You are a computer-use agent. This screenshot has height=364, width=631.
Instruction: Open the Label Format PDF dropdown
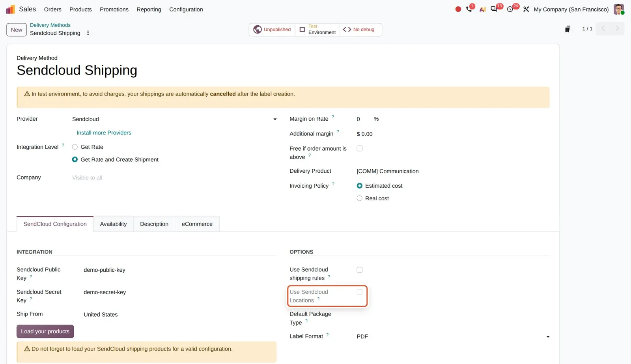coord(453,336)
